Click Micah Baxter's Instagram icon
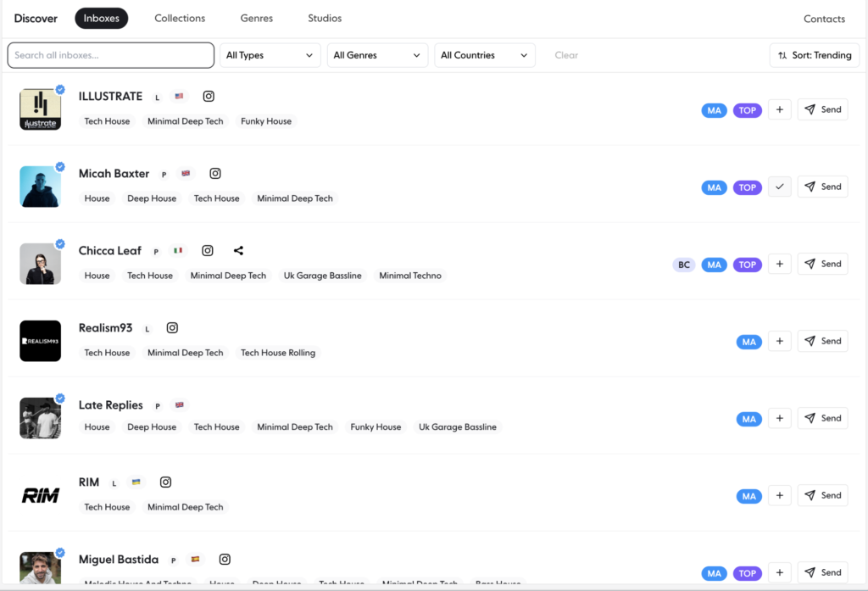 coord(215,174)
